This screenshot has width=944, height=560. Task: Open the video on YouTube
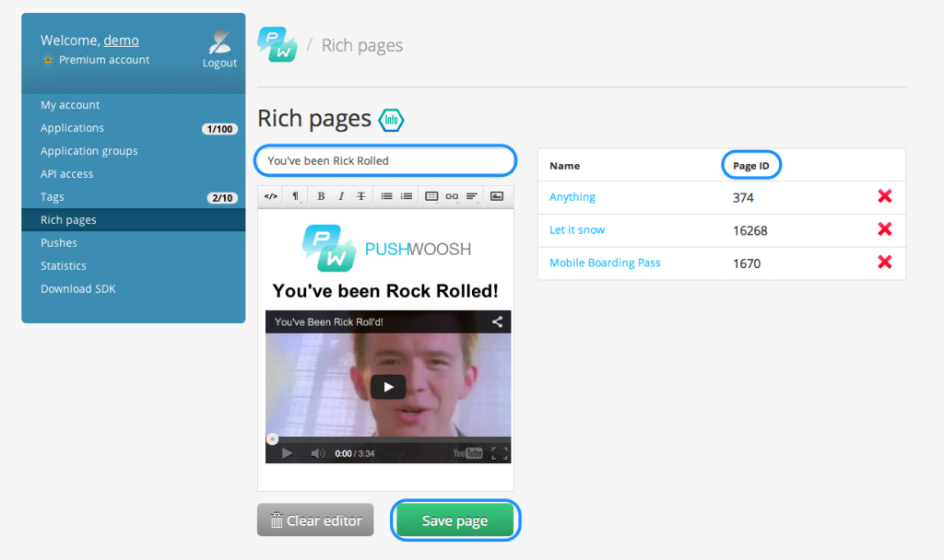(x=467, y=453)
